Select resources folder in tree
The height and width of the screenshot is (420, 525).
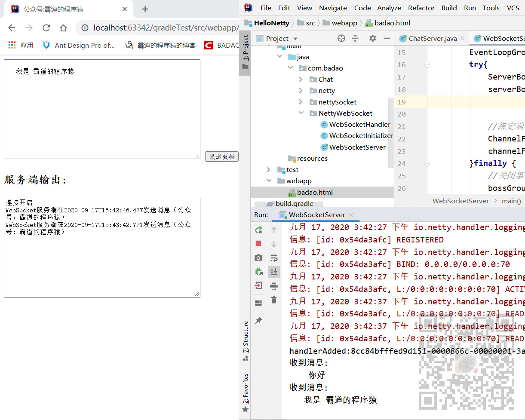pos(308,158)
